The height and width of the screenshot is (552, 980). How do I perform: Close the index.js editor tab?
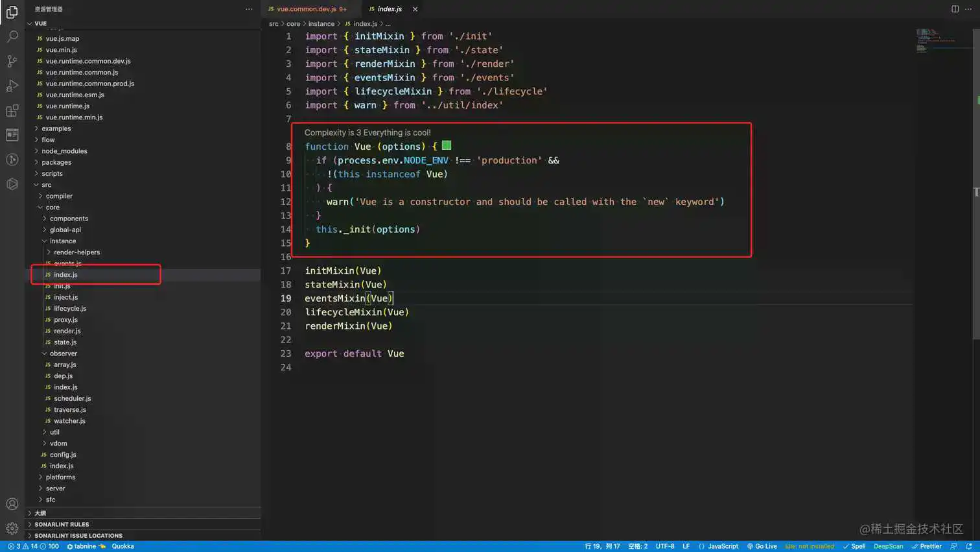click(x=415, y=9)
